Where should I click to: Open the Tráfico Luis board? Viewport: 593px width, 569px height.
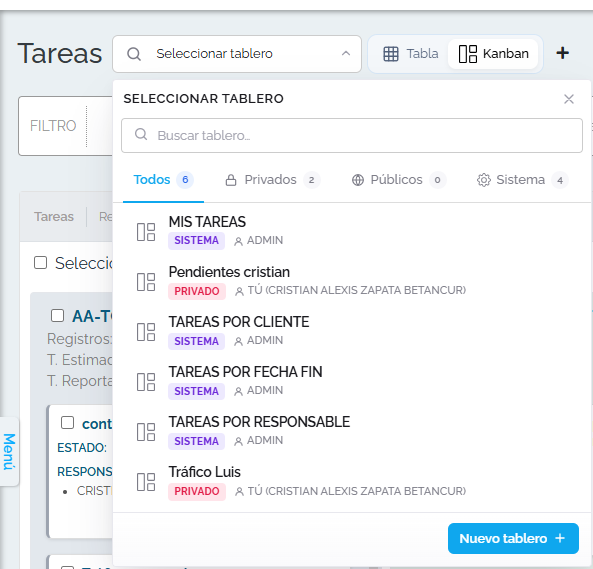(352, 481)
